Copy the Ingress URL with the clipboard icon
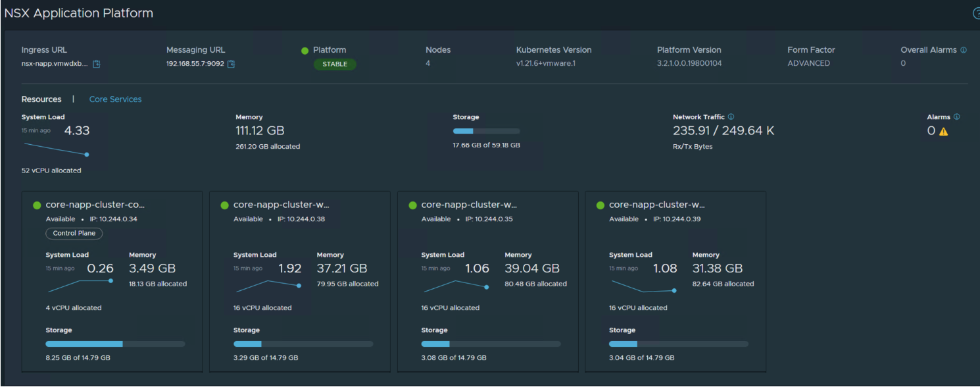This screenshot has height=387, width=980. [x=97, y=64]
